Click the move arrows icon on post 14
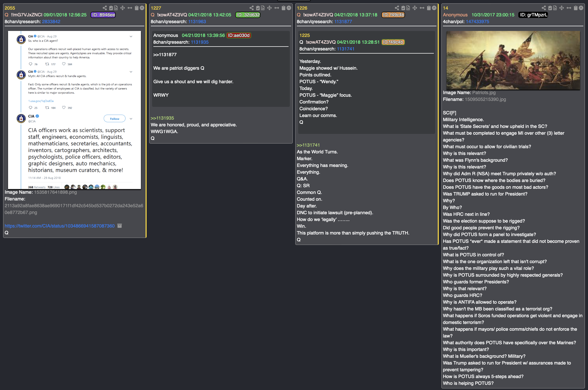This screenshot has width=588, height=390. [562, 8]
